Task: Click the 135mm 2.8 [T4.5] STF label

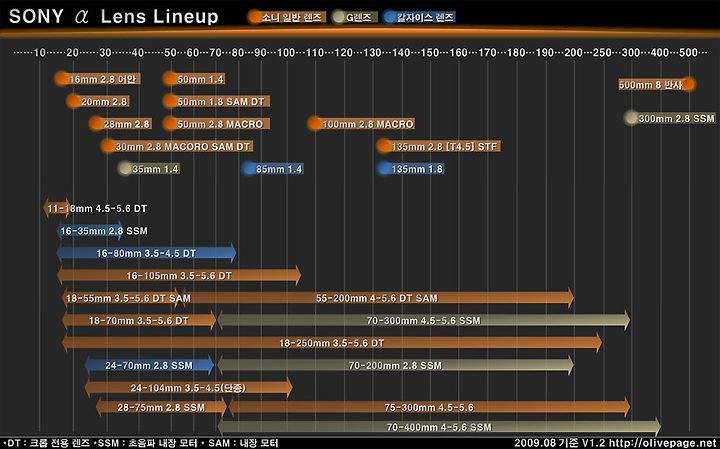Action: (439, 146)
